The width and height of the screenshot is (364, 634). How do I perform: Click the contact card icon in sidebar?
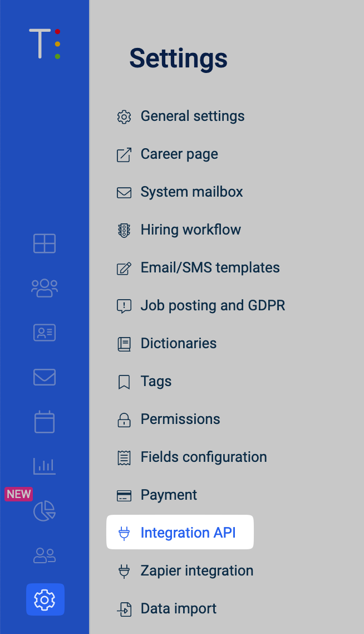click(45, 333)
